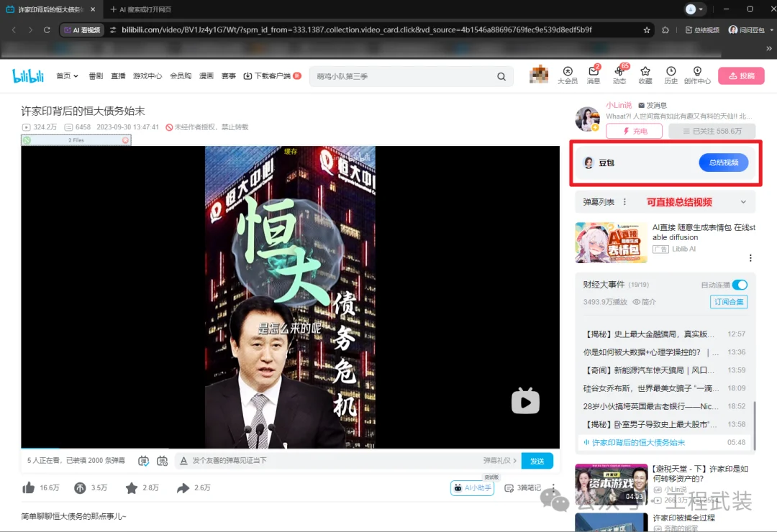Open the three-dot menu beside 弹幕列表
The image size is (777, 532).
tap(624, 202)
